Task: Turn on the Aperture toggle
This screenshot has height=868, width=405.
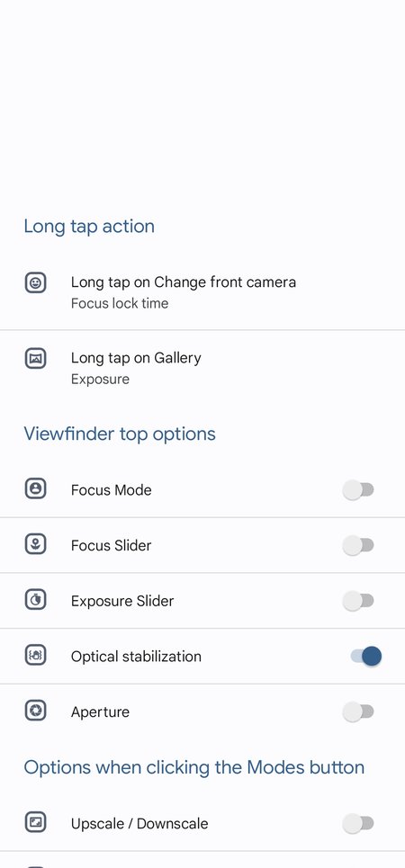Action: [x=358, y=711]
